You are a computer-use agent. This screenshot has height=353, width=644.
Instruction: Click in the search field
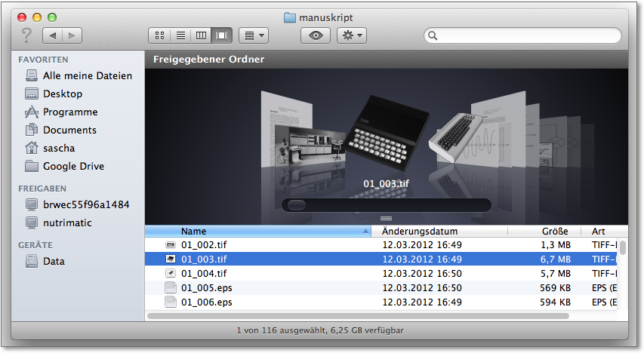tap(528, 35)
